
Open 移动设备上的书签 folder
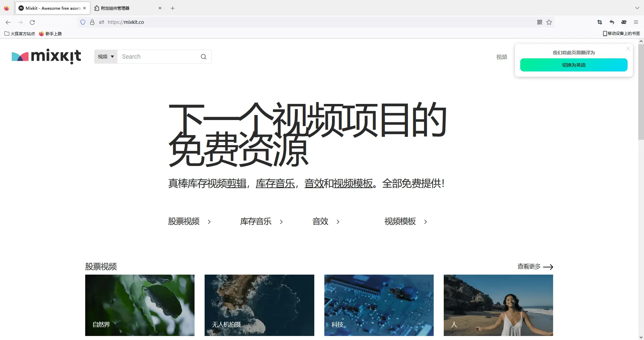[x=622, y=34]
